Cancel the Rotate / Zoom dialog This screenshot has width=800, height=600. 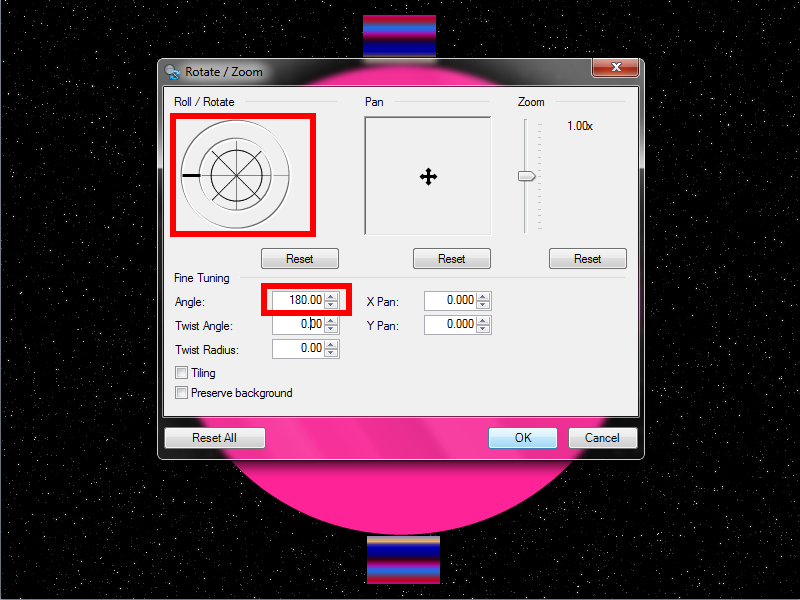click(602, 438)
